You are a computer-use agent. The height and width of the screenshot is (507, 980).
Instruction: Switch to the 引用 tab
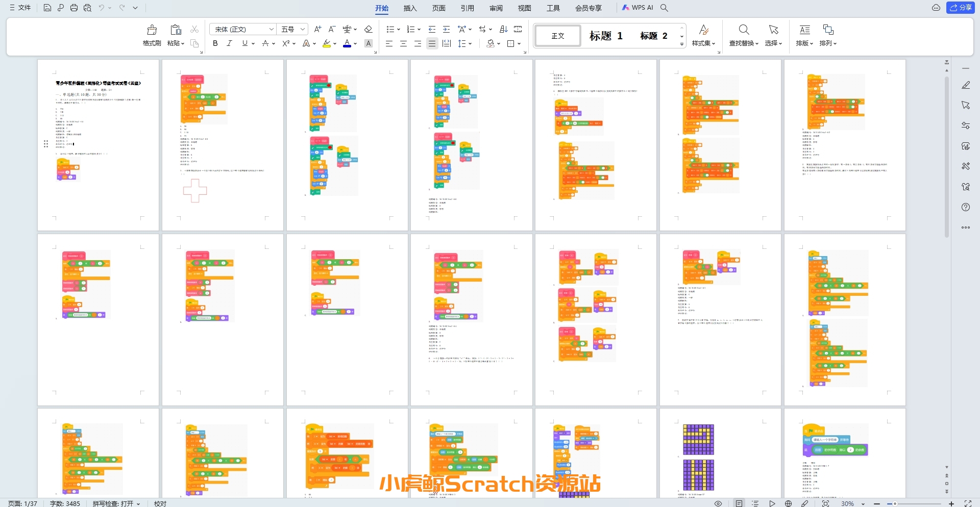[467, 8]
